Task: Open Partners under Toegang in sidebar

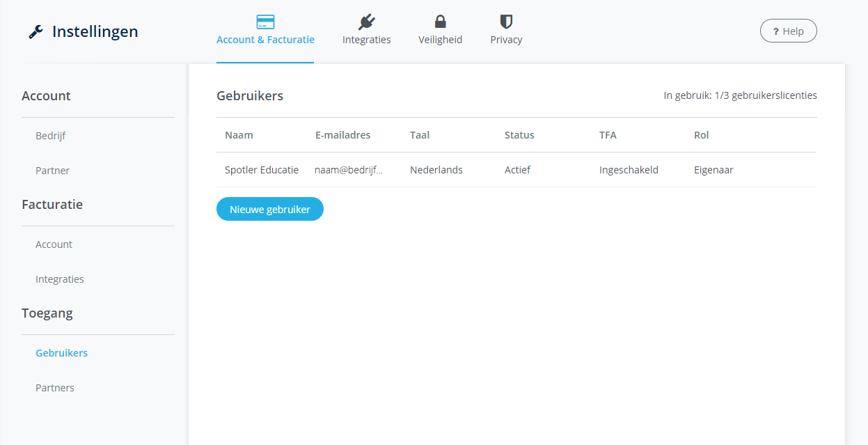Action: (55, 388)
